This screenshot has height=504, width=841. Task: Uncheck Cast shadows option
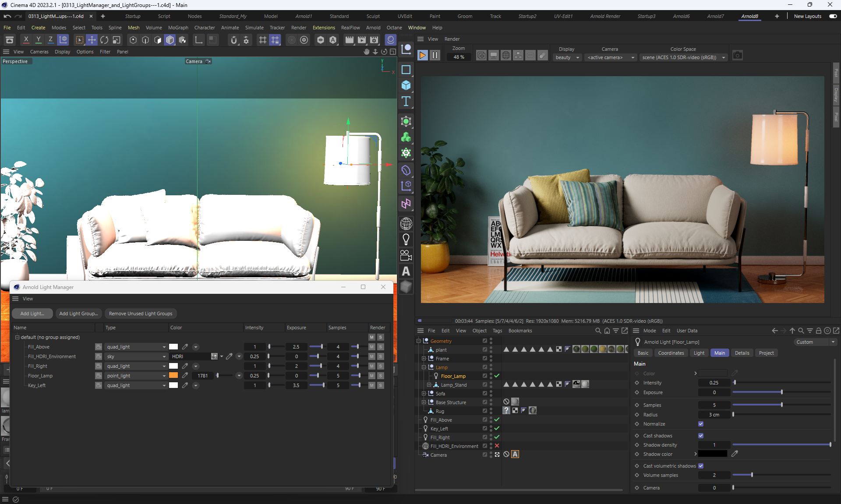(701, 436)
